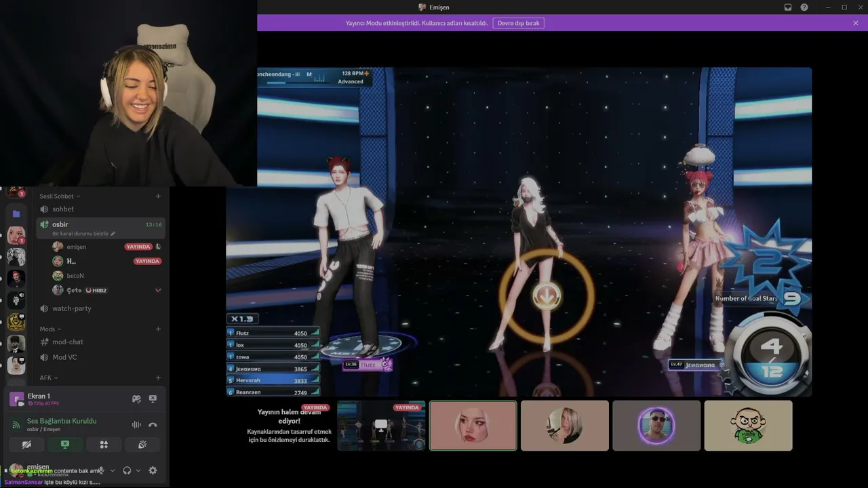The image size is (868, 488).
Task: Open the Discord inbox icon
Action: 788,7
